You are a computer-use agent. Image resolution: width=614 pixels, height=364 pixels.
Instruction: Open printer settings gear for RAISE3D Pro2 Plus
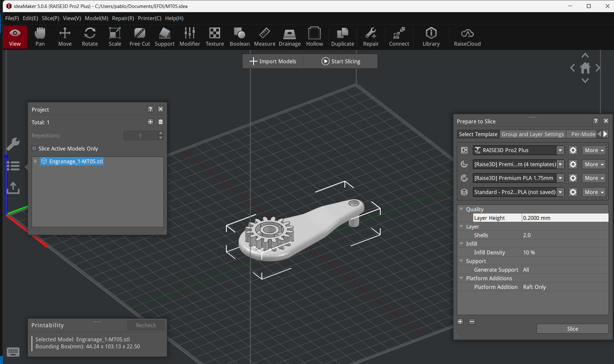(573, 150)
